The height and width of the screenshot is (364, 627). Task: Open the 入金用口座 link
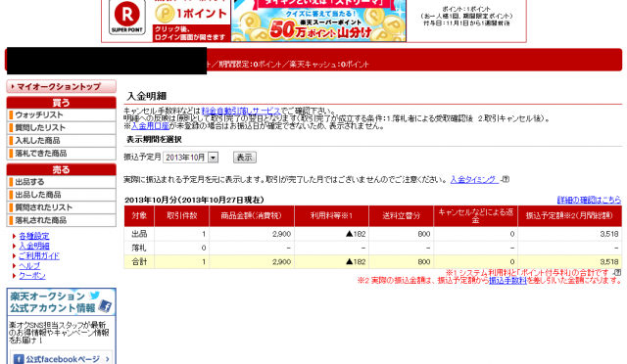(x=150, y=125)
